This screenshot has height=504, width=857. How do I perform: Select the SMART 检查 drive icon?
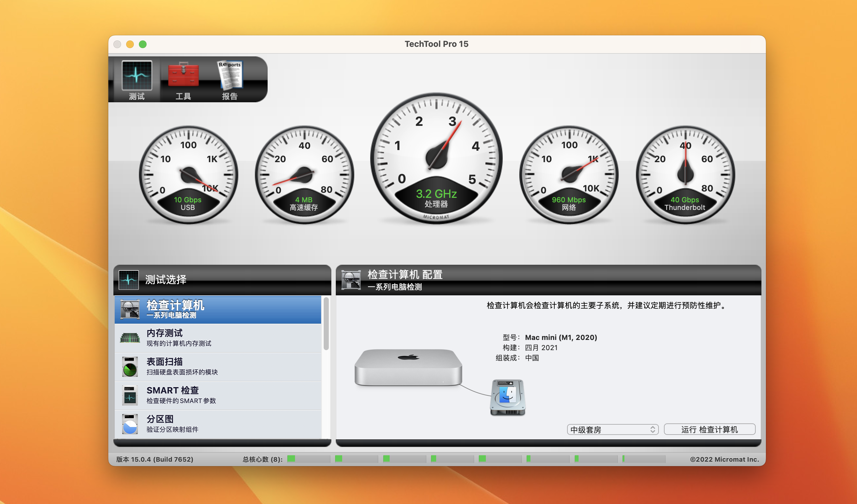pos(130,395)
